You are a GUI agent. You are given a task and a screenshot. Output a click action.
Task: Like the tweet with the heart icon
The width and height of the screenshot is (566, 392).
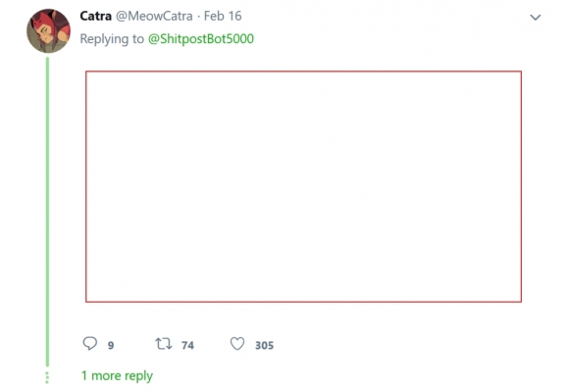[x=237, y=344]
